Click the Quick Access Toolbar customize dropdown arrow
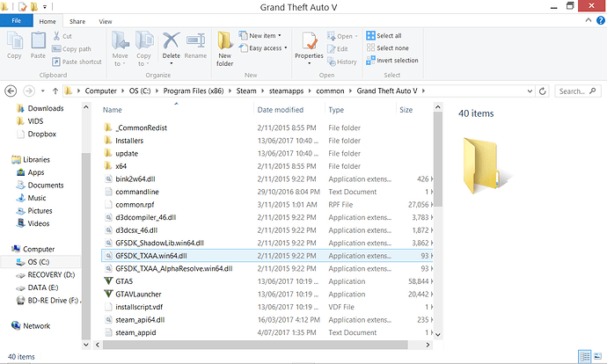Screen dimensions: 607x364 click(45, 7)
